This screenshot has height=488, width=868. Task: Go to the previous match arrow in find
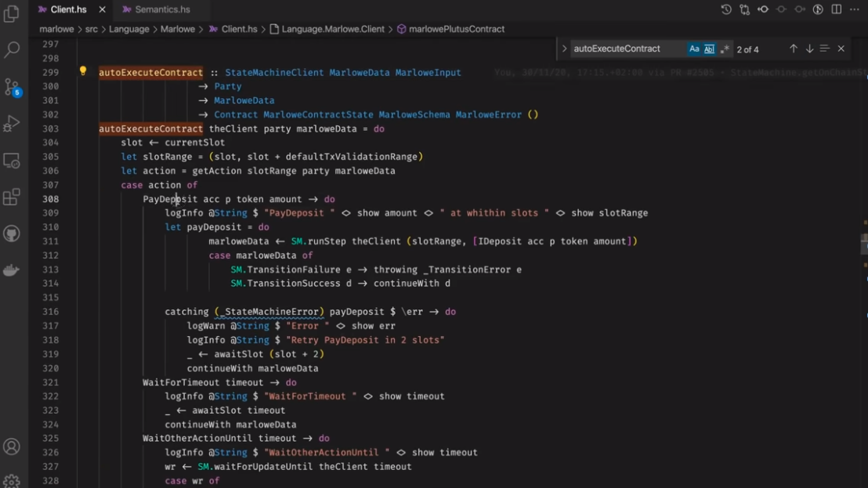(793, 49)
